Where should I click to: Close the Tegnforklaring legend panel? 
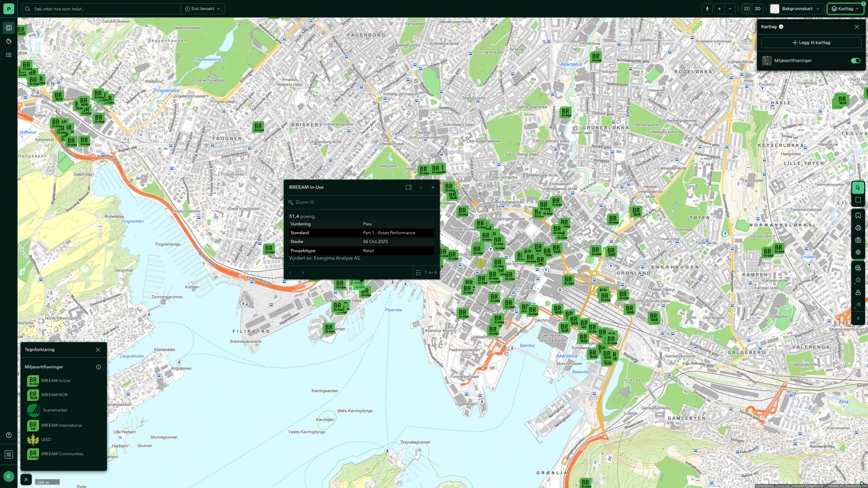[x=98, y=350]
